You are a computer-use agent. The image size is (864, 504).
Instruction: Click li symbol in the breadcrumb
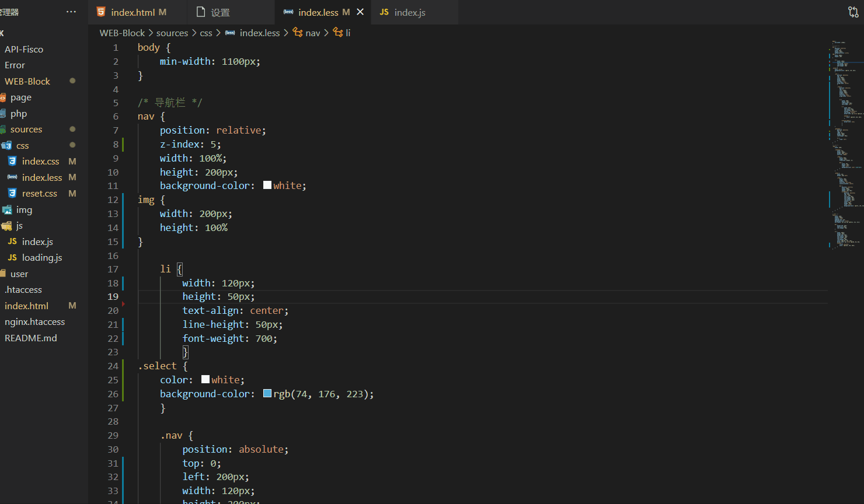pos(348,33)
